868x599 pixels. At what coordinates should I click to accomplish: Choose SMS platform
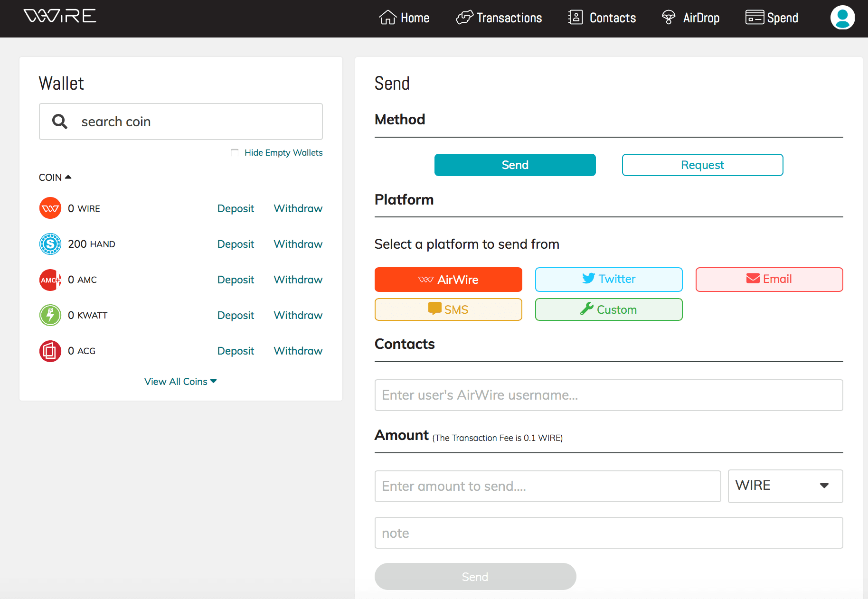(x=448, y=309)
